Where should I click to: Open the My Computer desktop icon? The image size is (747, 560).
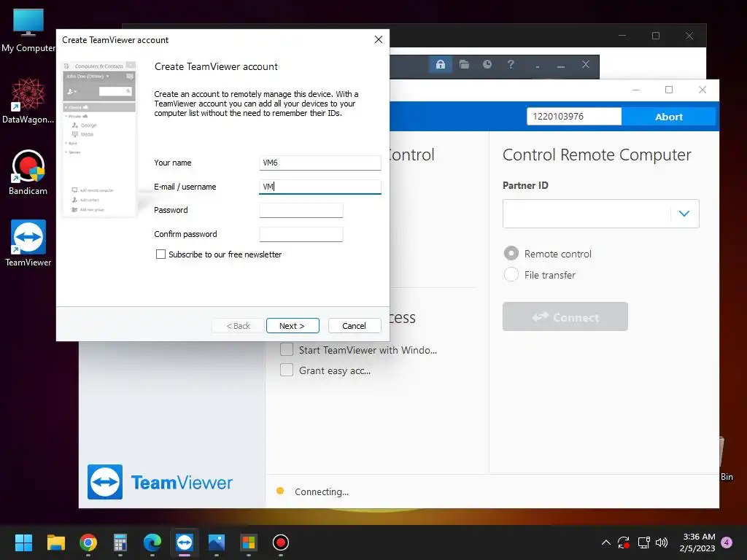tap(28, 29)
